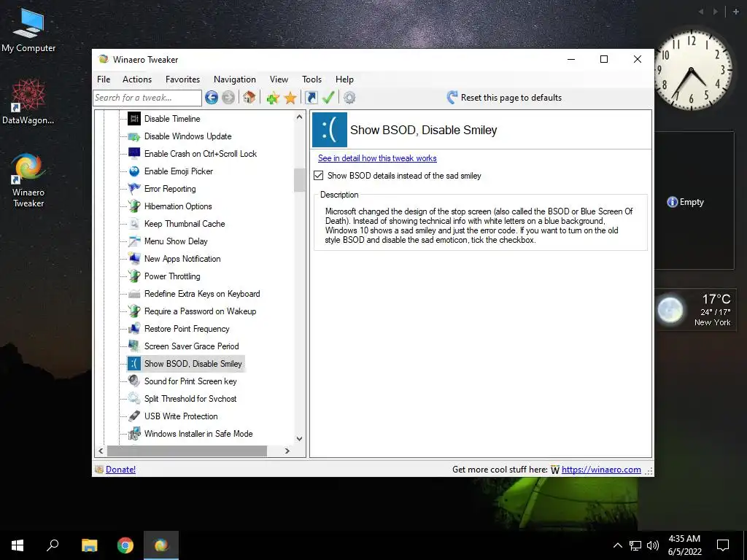Screen dimensions: 747x560
Task: Click the tree horizontal scrollbar thumb
Action: pyautogui.click(x=187, y=451)
